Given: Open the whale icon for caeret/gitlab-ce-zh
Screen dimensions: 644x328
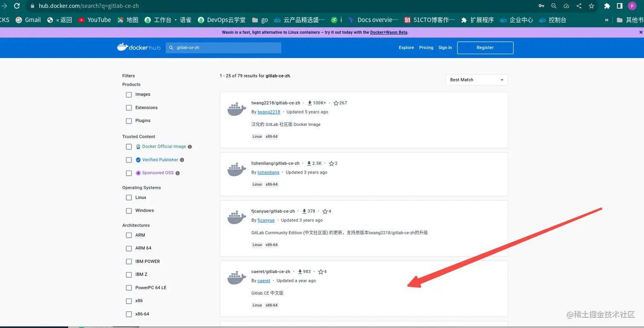Looking at the screenshot, I should coord(236,278).
